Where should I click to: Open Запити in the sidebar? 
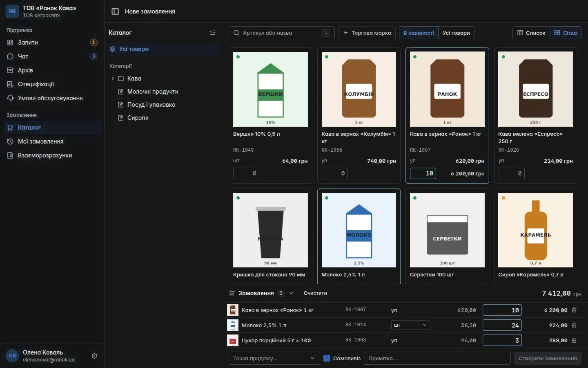52,43
